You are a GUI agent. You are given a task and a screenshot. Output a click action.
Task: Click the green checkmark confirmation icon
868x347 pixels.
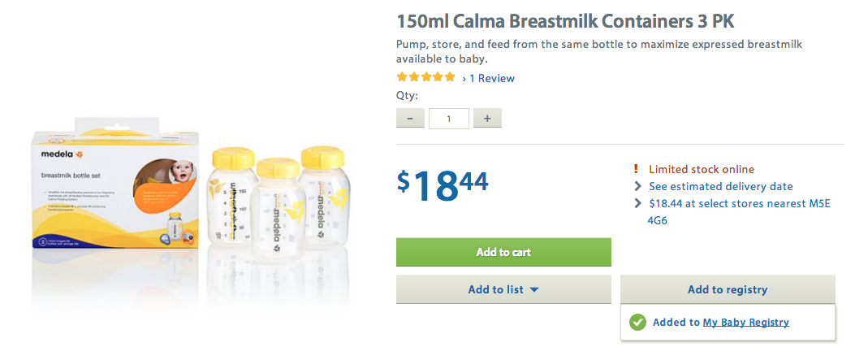637,323
